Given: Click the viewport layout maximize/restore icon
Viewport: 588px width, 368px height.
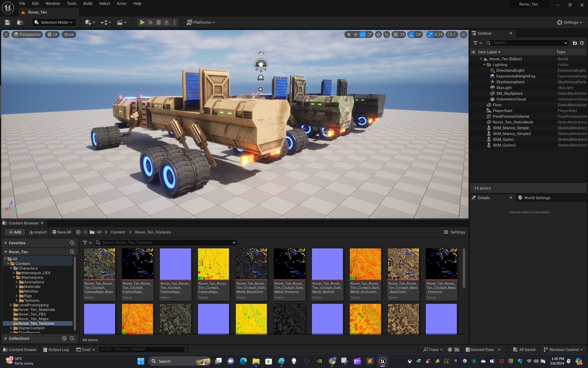Looking at the screenshot, I should (464, 34).
